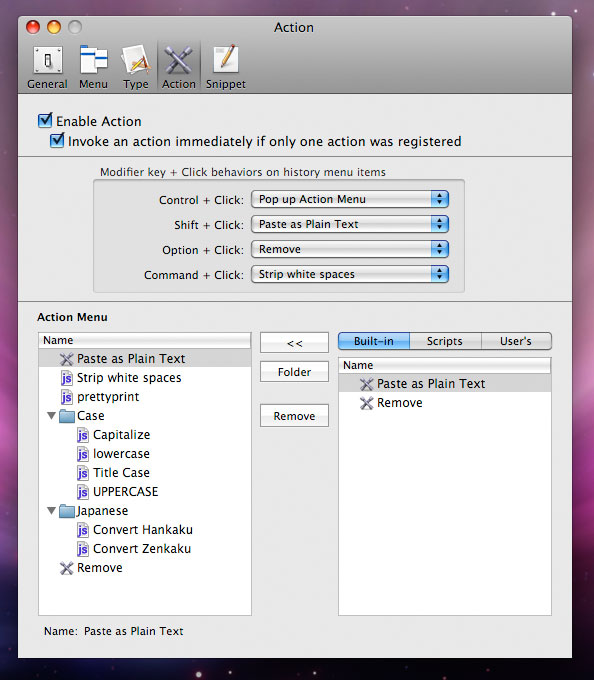Viewport: 594px width, 680px height.
Task: Switch to the Scripts tab
Action: point(445,341)
